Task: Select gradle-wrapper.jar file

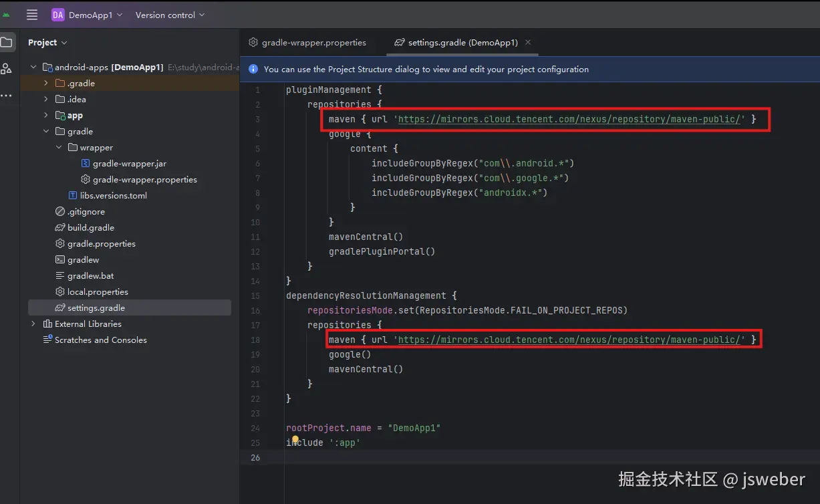Action: pos(129,163)
